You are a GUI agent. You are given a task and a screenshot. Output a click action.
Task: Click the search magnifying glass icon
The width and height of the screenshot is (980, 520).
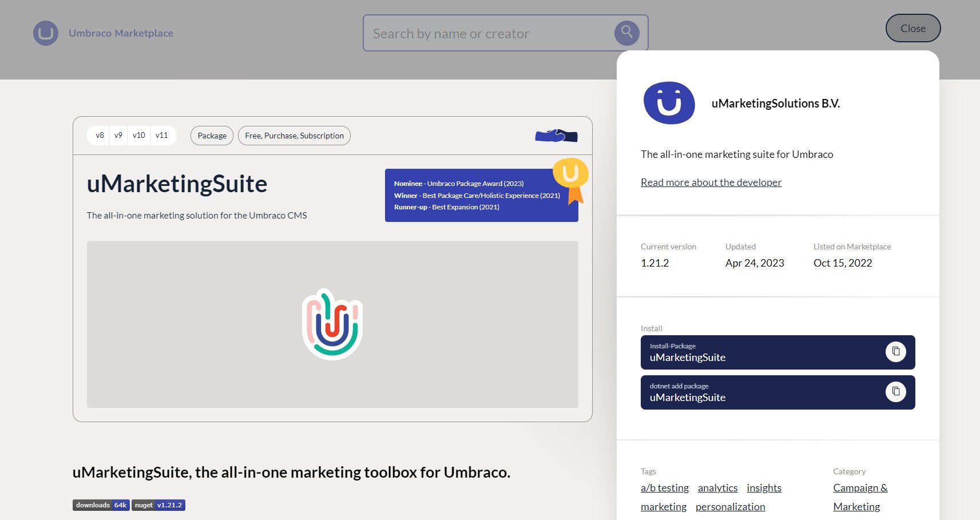point(626,33)
